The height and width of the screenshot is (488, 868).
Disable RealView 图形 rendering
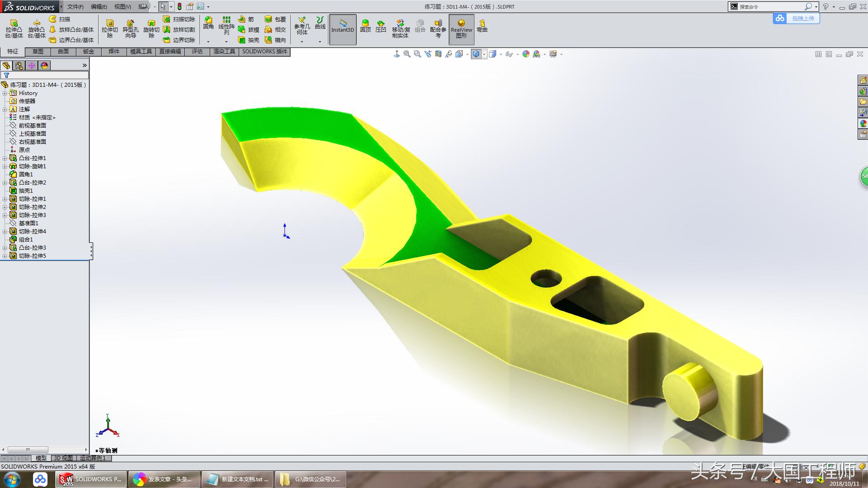460,28
